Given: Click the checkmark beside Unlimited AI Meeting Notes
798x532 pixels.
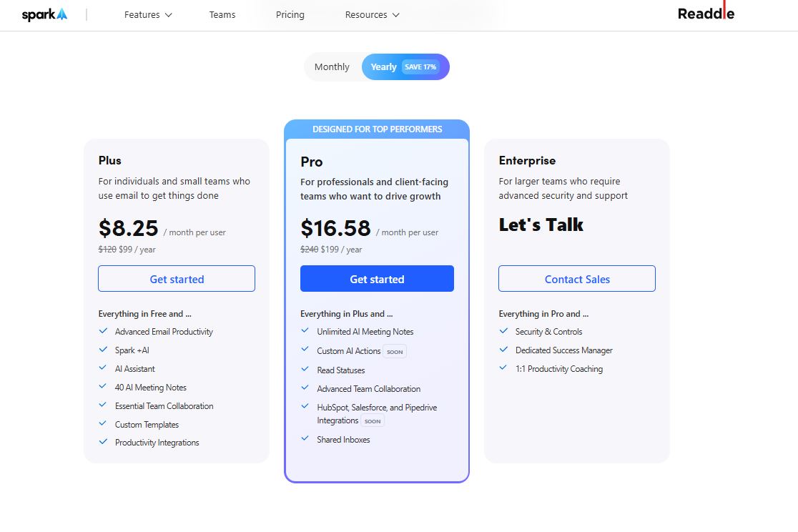Looking at the screenshot, I should [x=303, y=332].
